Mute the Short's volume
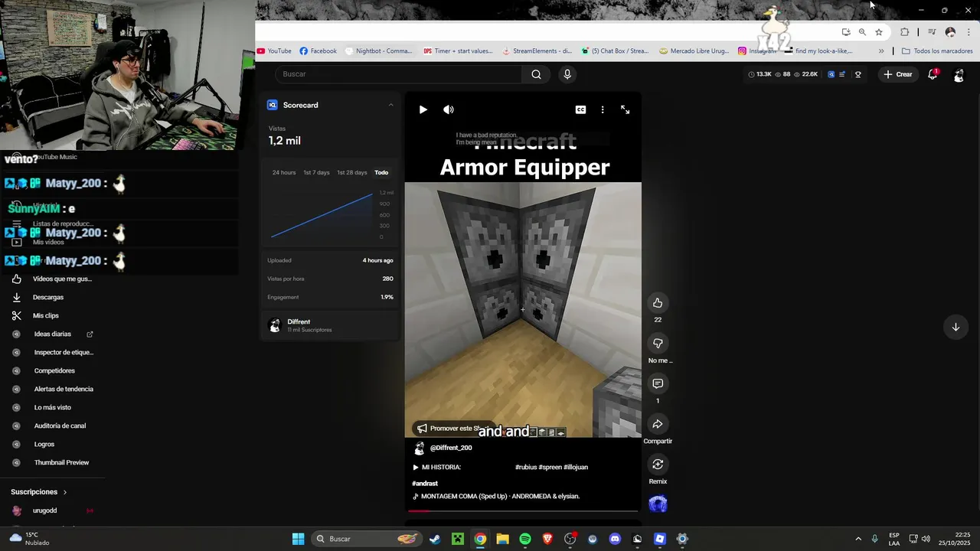The width and height of the screenshot is (980, 551). point(449,109)
